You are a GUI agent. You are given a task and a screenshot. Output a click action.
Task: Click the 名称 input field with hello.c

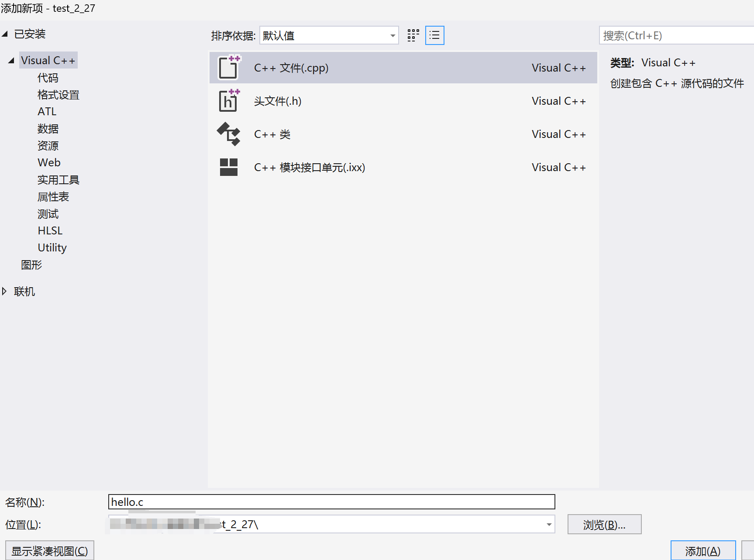coord(331,502)
